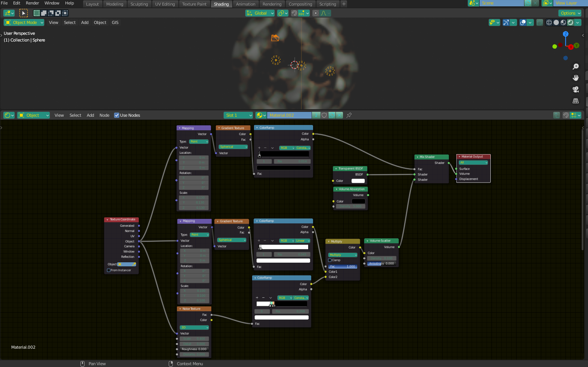The height and width of the screenshot is (367, 588).
Task: Click the Zoom magnifier icon in viewport
Action: pyautogui.click(x=576, y=67)
